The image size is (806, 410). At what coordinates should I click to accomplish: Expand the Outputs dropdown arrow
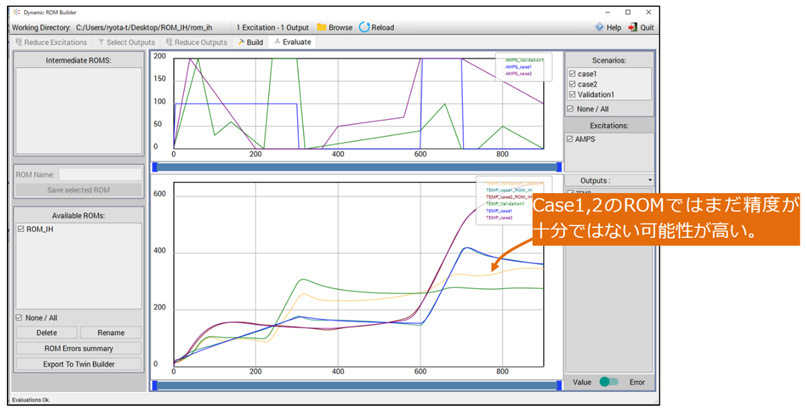pos(650,180)
